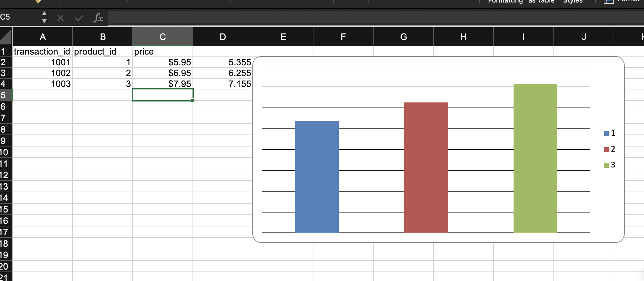Click the blue bar in the chart
The image size is (644, 281).
pyautogui.click(x=317, y=177)
